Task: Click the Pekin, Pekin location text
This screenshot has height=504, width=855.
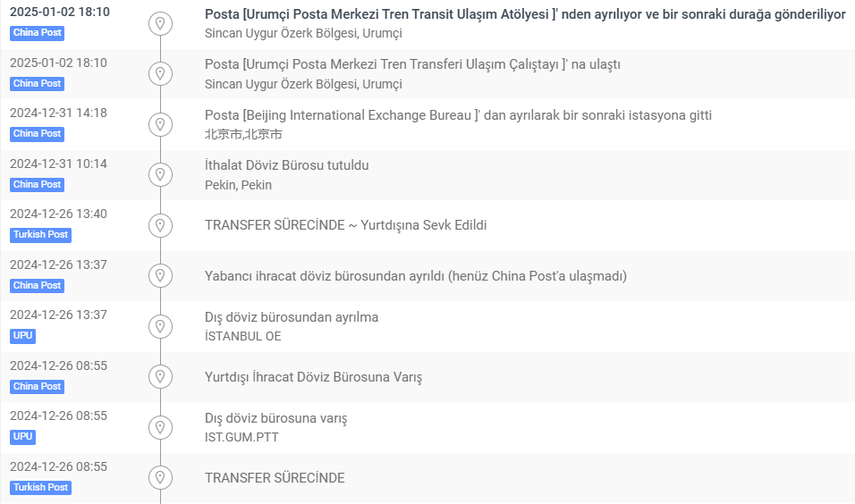Action: pos(238,185)
